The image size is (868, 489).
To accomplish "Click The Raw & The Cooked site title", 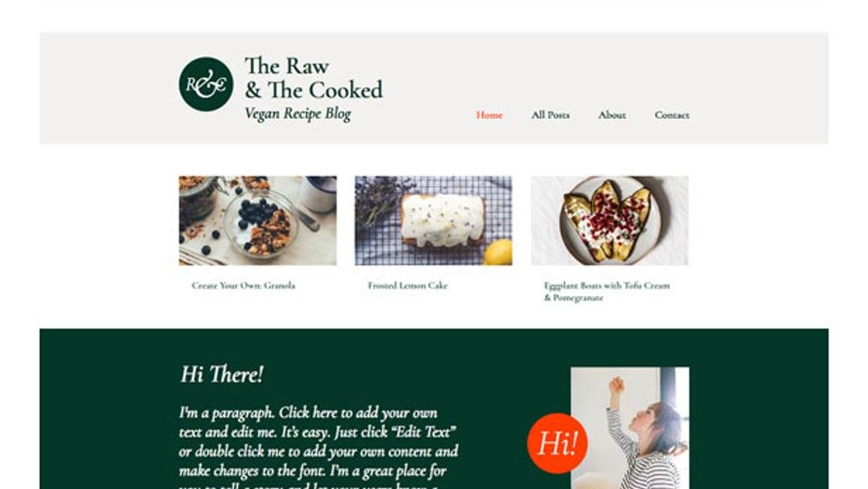I will tap(313, 78).
